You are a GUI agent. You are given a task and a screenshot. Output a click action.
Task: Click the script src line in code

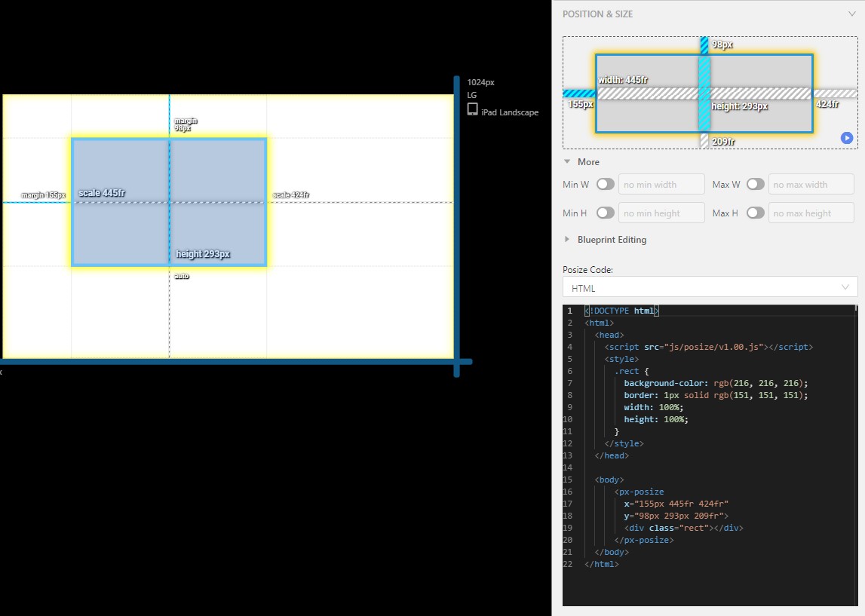708,347
